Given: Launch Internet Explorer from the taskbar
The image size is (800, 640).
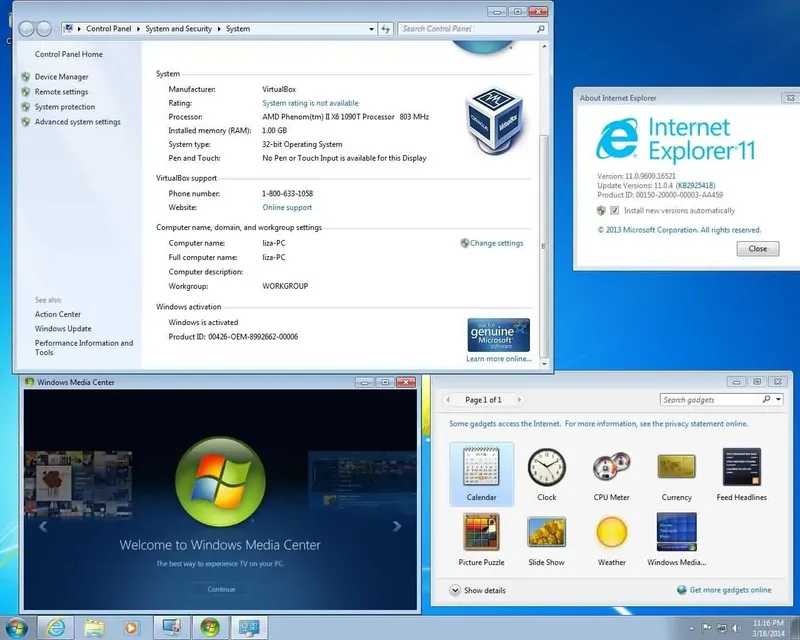Looking at the screenshot, I should 56,628.
